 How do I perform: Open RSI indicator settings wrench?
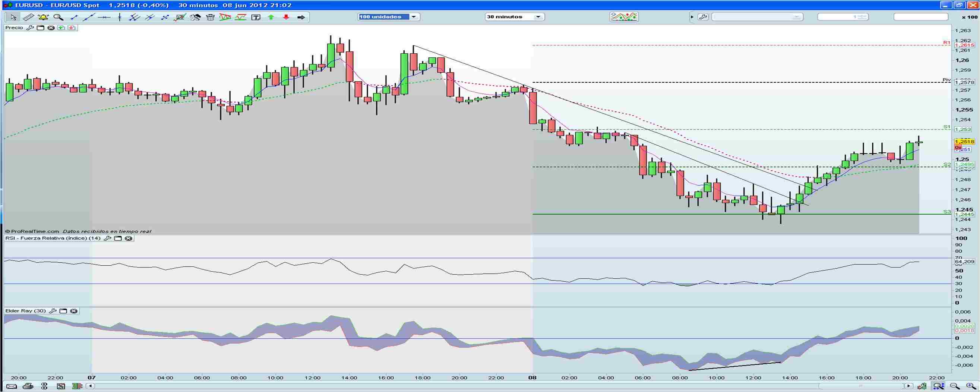coord(108,238)
